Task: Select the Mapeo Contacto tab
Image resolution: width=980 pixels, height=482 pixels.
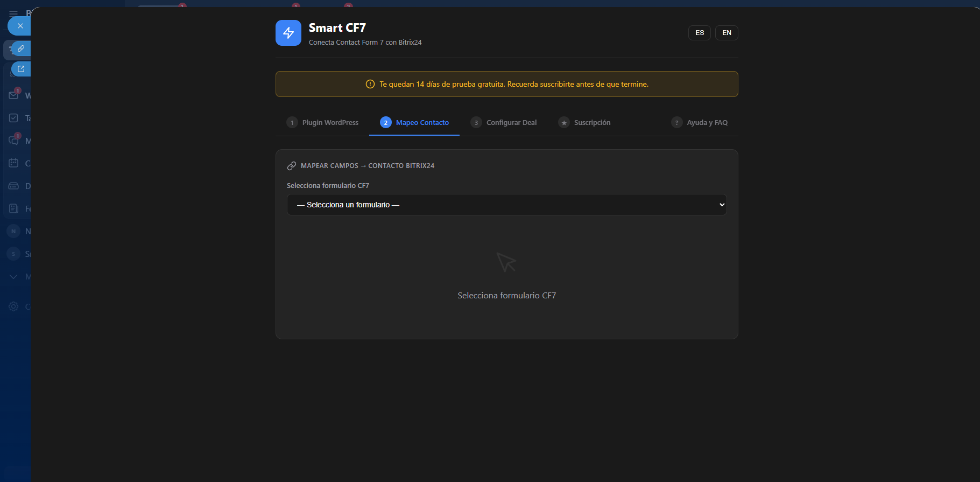Action: [414, 123]
